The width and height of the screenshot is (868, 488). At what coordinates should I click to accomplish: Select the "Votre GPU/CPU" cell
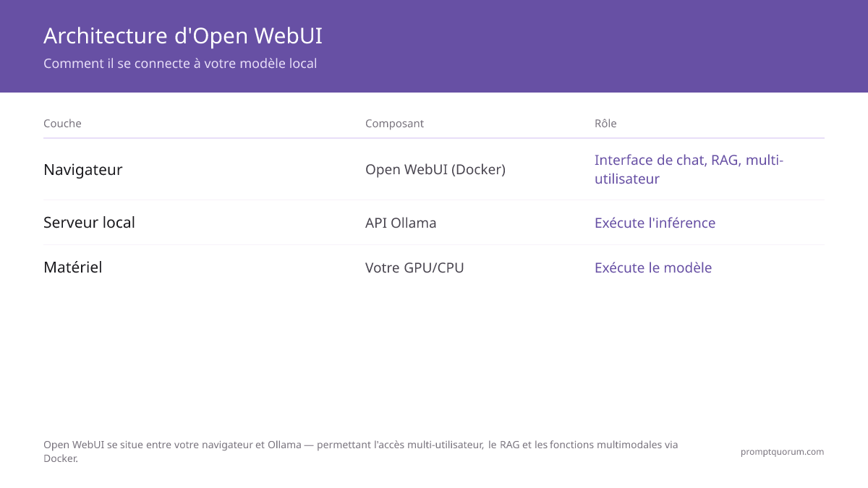click(x=414, y=267)
